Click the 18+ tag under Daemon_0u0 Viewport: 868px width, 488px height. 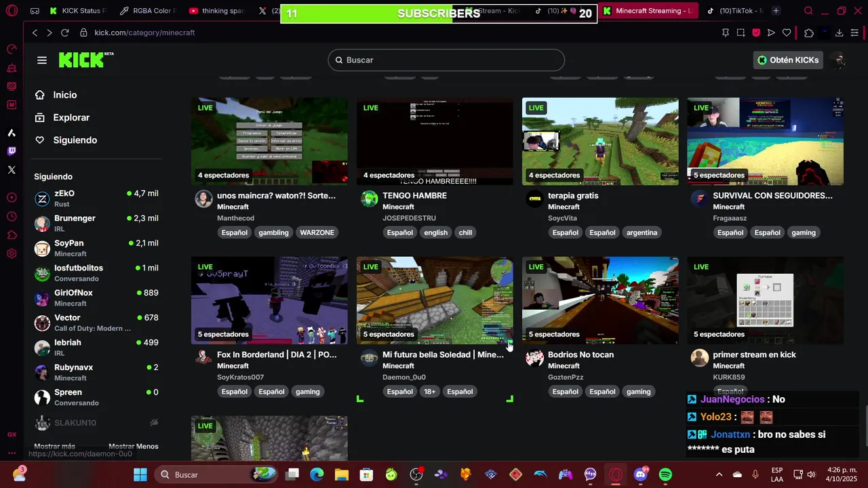(x=430, y=392)
